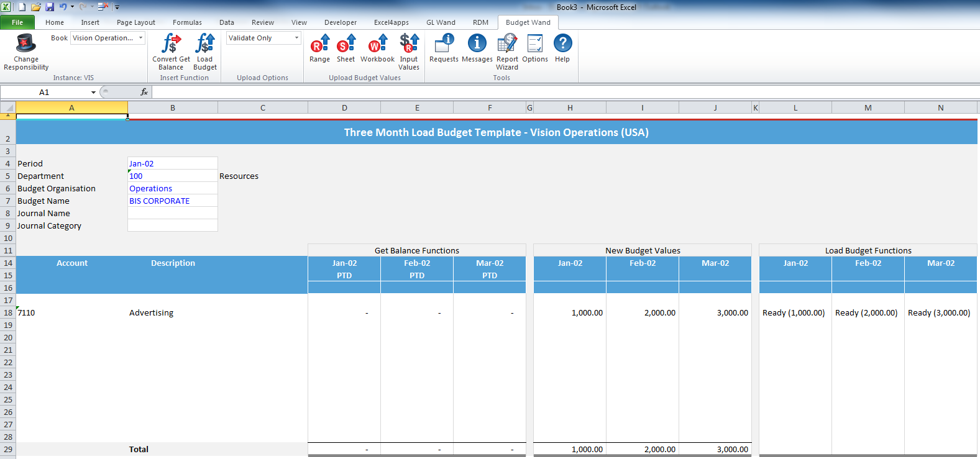980x459 pixels.
Task: Click the Three Month Load Budget Template title
Action: [496, 132]
